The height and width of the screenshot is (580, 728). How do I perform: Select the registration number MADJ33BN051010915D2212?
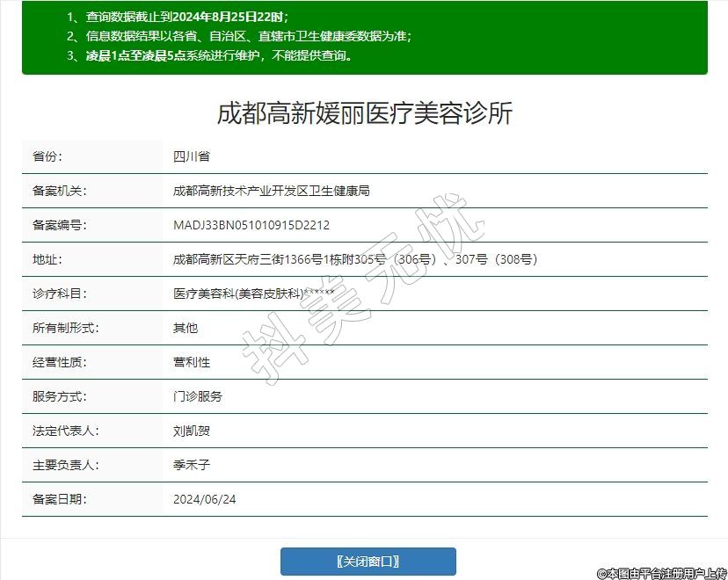click(x=251, y=225)
